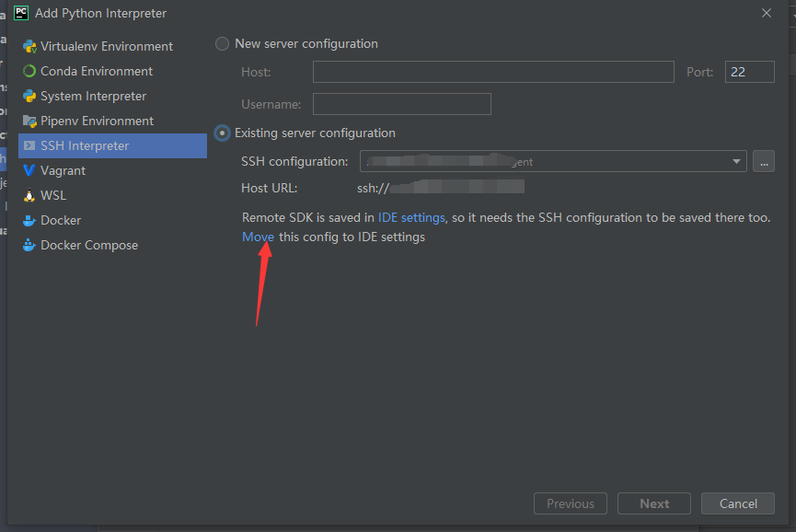
Task: Click the WSL penguin icon
Action: (29, 195)
